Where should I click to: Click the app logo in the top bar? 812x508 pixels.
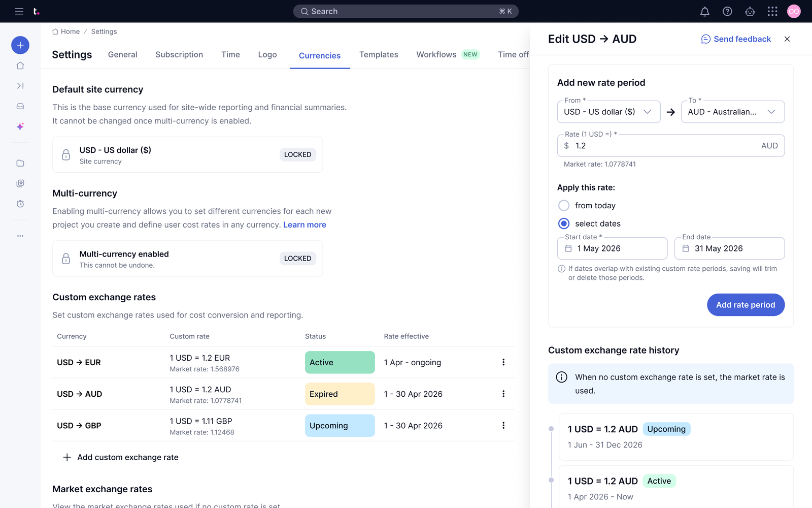click(x=36, y=11)
